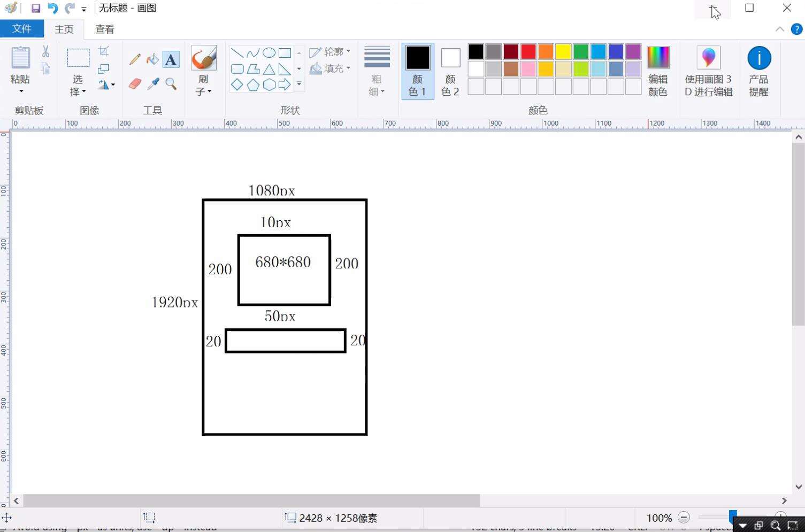This screenshot has height=532, width=805.
Task: Click the Save icon in title bar
Action: coord(36,9)
